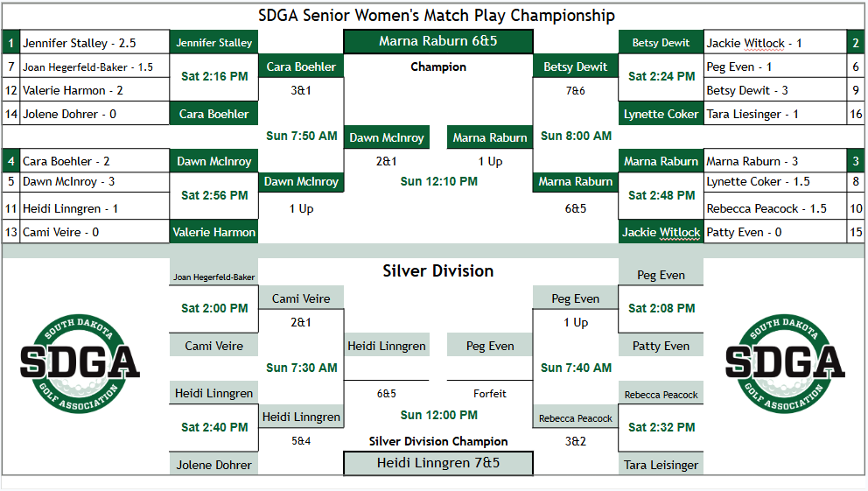This screenshot has height=491, width=868.
Task: Click the Tara Leisinger silver bracket cell
Action: [x=661, y=465]
